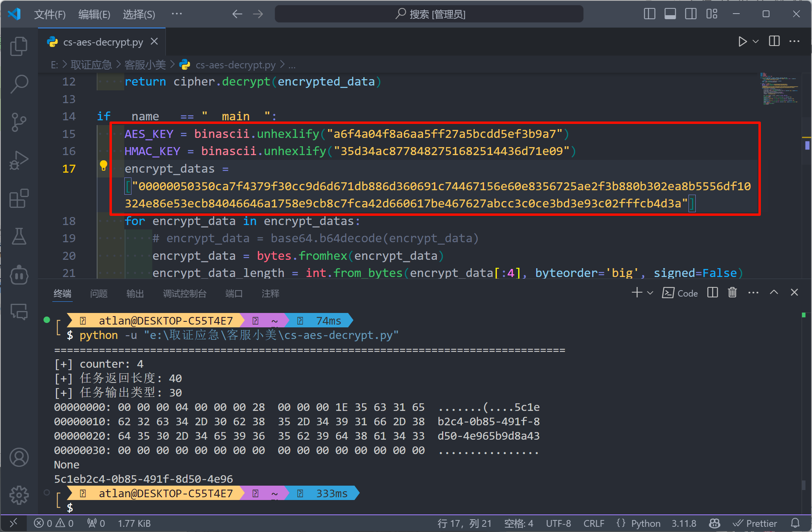Open the new terminal launch profile dropdown
Screen dimensions: 812x532
[x=650, y=293]
